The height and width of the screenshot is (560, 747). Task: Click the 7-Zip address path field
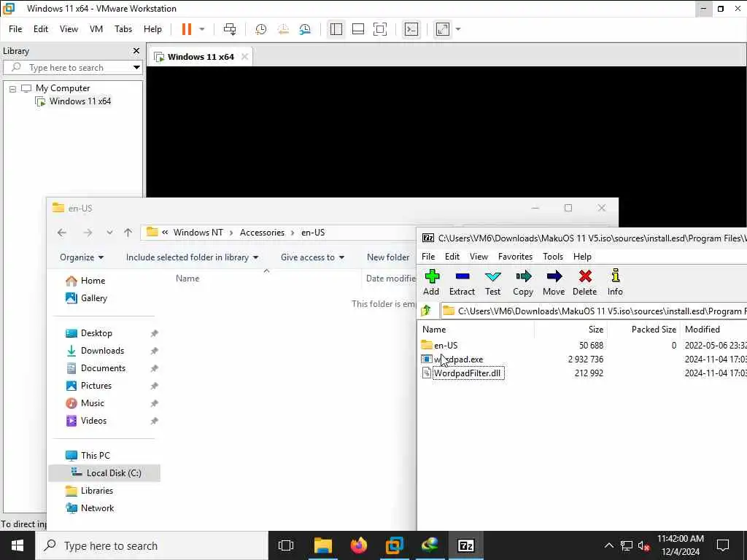click(593, 311)
